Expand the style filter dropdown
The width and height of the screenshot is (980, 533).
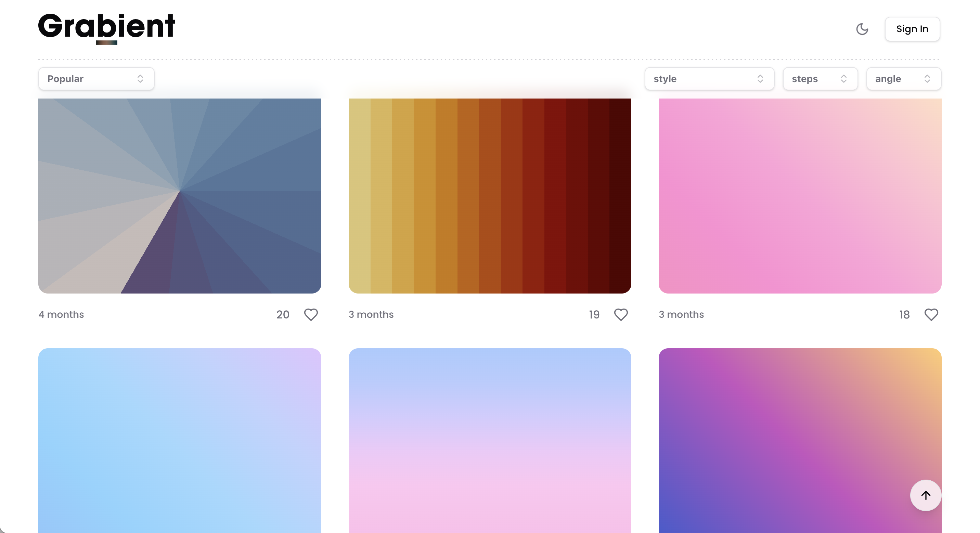(x=709, y=79)
